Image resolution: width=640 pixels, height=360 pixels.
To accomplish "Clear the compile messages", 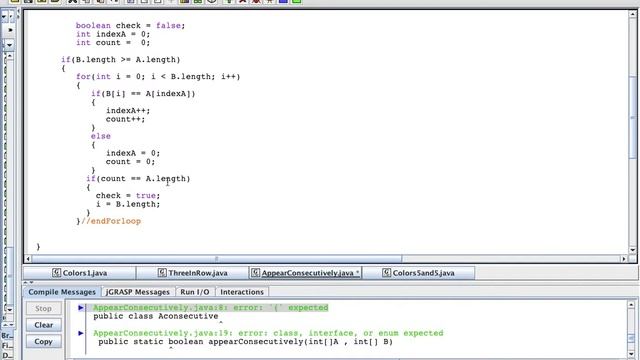I will [x=43, y=325].
